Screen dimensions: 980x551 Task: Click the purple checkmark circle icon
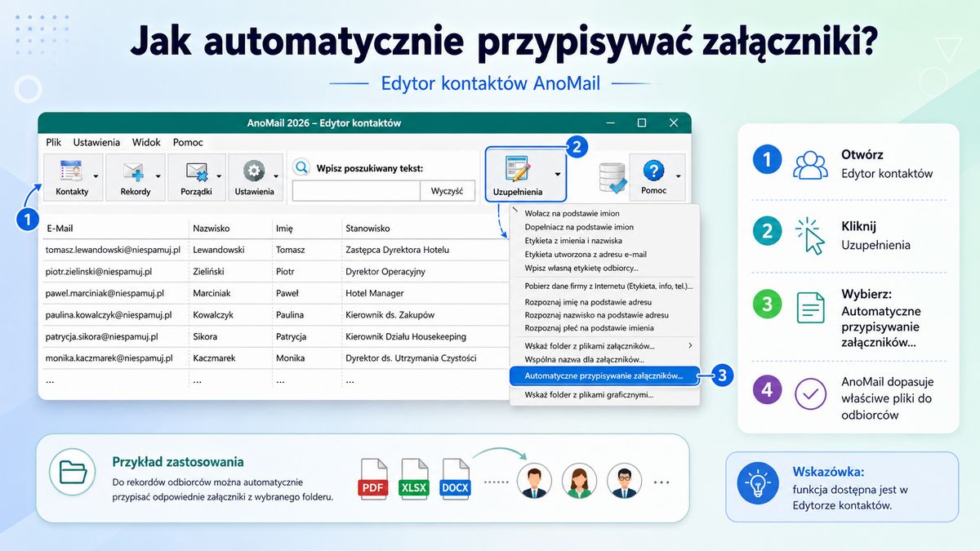(x=810, y=393)
